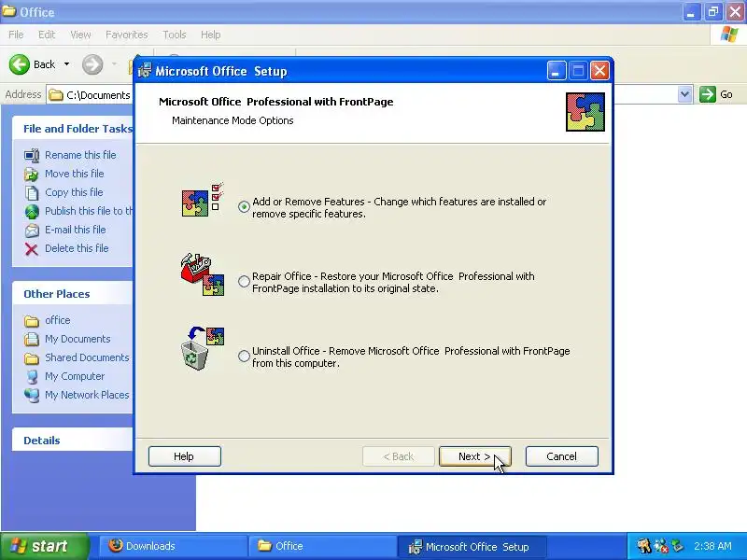Click Rename this file task link

(80, 155)
